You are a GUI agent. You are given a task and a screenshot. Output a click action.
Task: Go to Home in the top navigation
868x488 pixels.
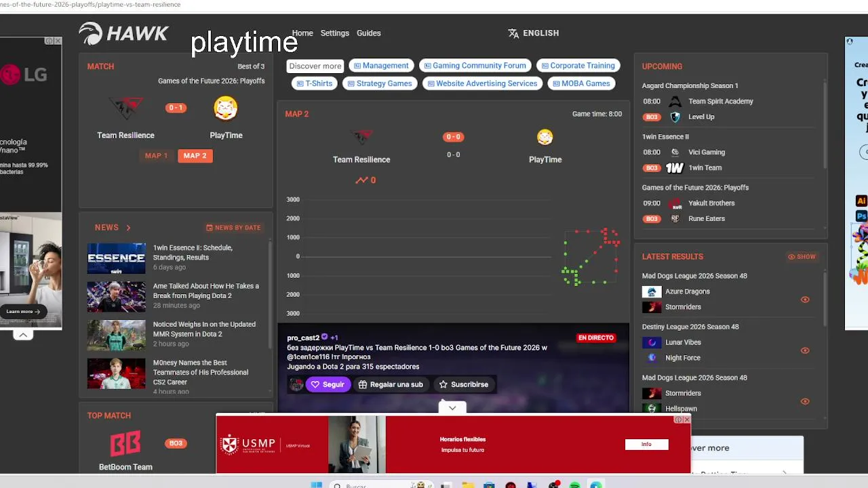coord(302,33)
